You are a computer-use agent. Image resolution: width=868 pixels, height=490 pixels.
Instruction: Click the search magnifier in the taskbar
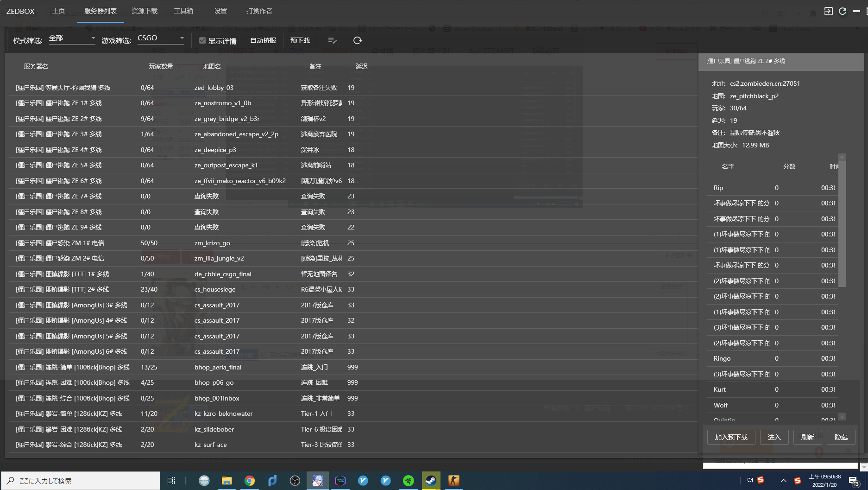tap(10, 481)
